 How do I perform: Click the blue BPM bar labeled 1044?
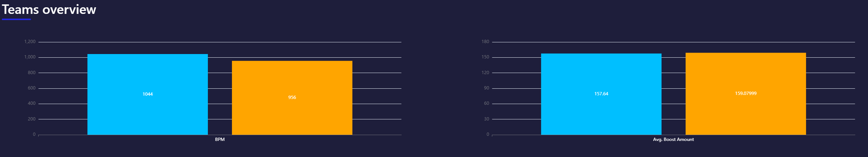click(147, 94)
